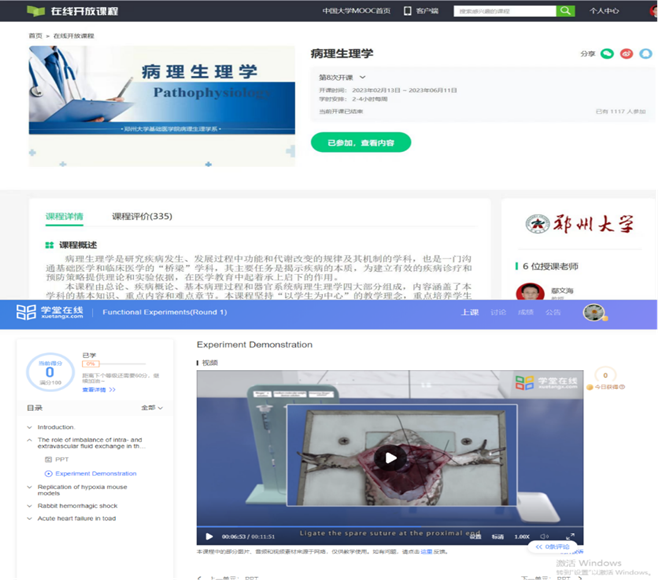This screenshot has height=580, width=658.
Task: Click big play button on video
Action: (390, 457)
